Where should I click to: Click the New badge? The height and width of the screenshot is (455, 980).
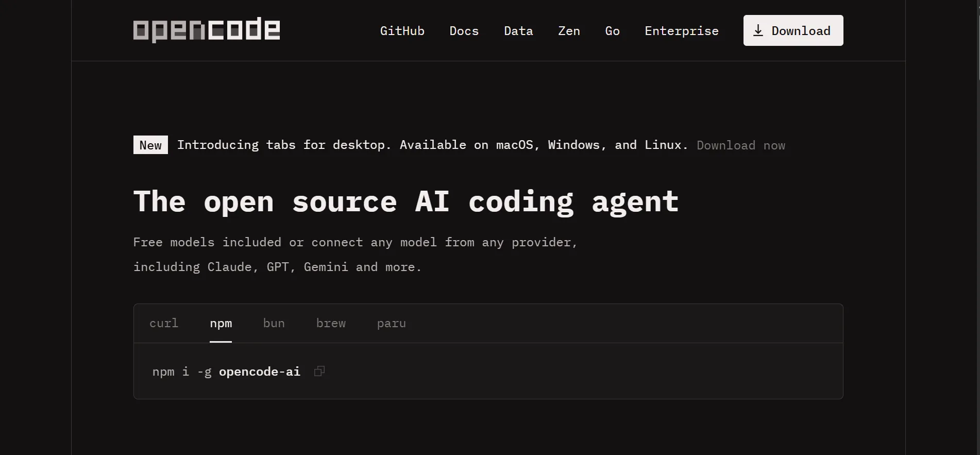(x=150, y=145)
